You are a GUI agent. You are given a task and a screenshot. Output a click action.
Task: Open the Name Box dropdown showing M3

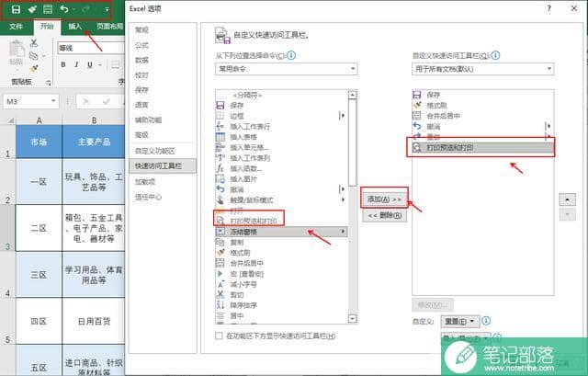(x=53, y=101)
